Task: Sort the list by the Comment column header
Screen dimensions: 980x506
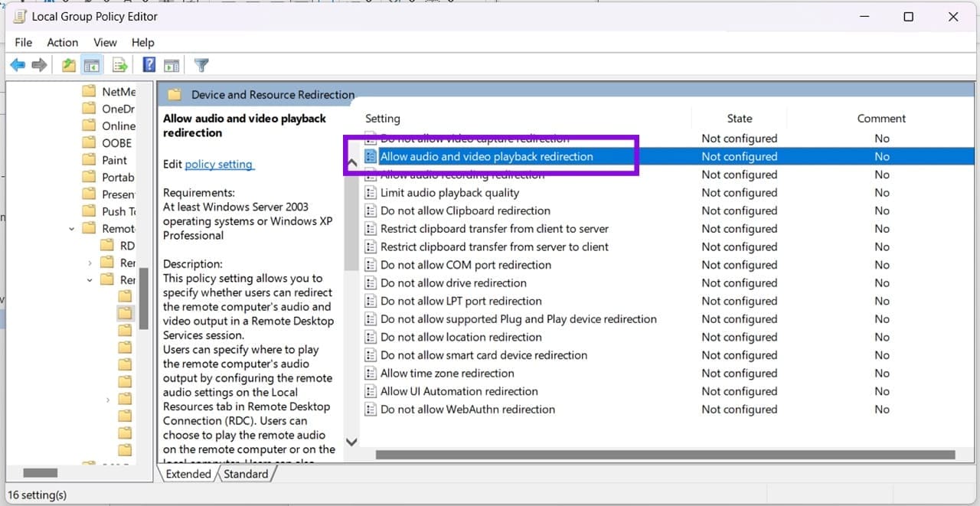Action: click(881, 119)
